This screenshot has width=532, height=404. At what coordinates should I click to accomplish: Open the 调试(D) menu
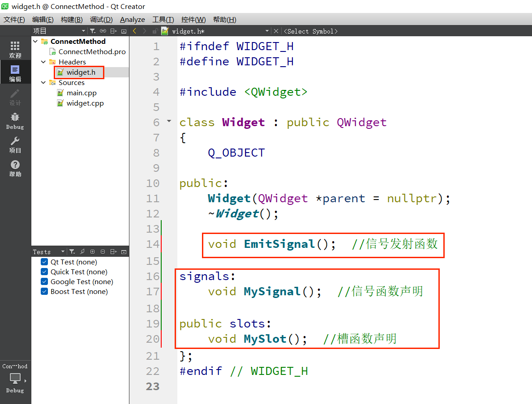coord(101,19)
